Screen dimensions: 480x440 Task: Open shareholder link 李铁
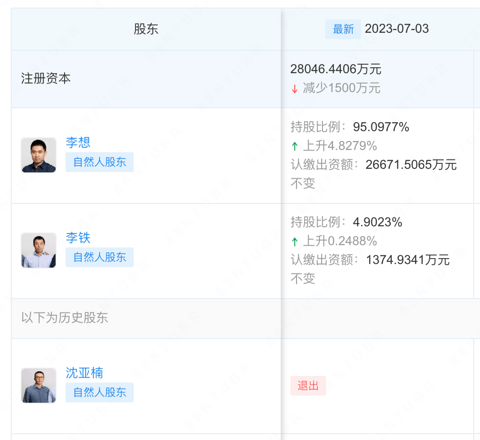click(x=78, y=238)
